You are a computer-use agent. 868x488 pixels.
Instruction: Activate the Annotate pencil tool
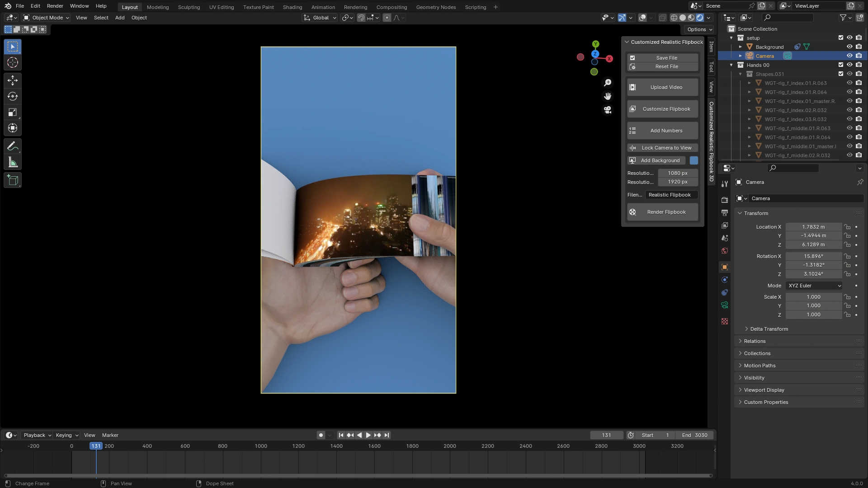pos(13,146)
